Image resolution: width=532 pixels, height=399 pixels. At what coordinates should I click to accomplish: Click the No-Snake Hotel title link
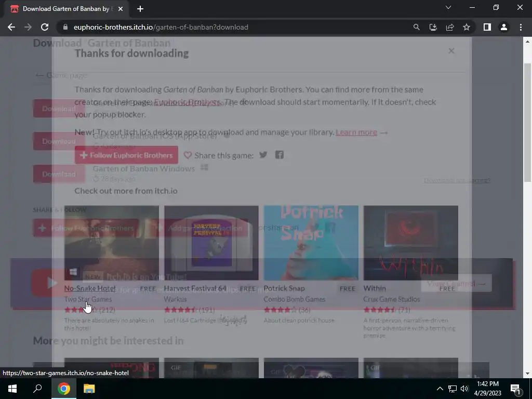pos(90,288)
